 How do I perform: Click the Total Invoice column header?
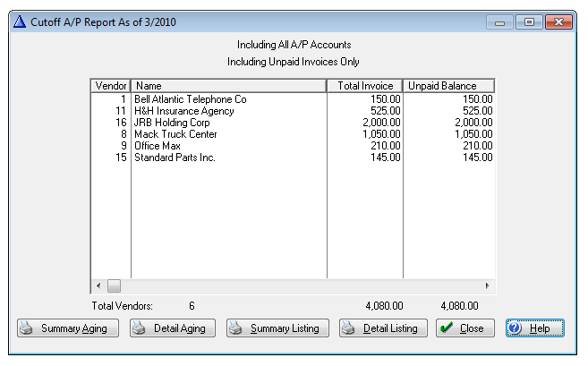click(364, 86)
